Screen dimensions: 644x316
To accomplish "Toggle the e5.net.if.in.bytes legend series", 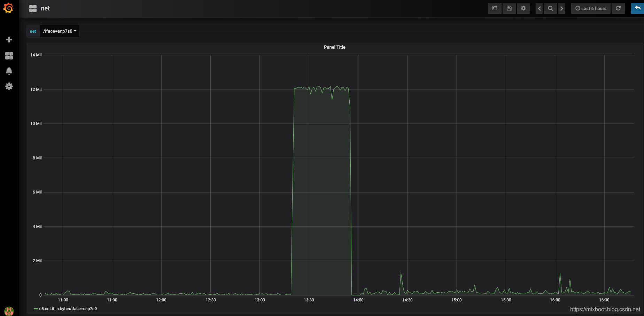I will pyautogui.click(x=68, y=309).
